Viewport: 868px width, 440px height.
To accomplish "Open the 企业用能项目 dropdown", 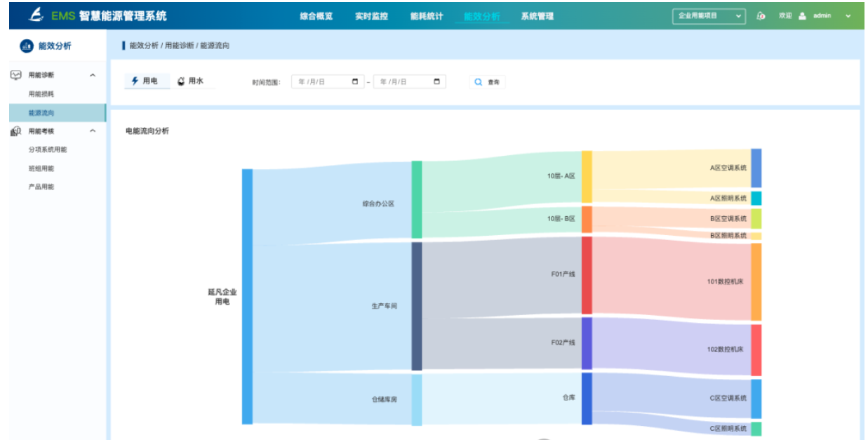I will pos(708,16).
